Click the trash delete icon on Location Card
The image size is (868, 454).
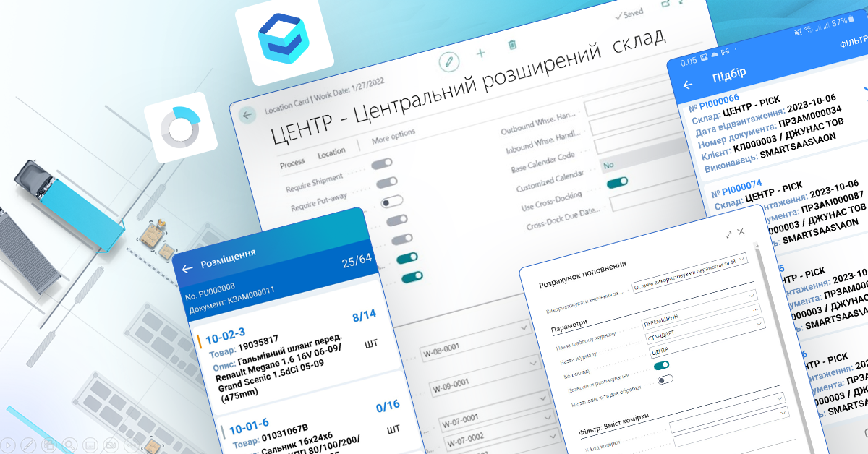[x=512, y=45]
